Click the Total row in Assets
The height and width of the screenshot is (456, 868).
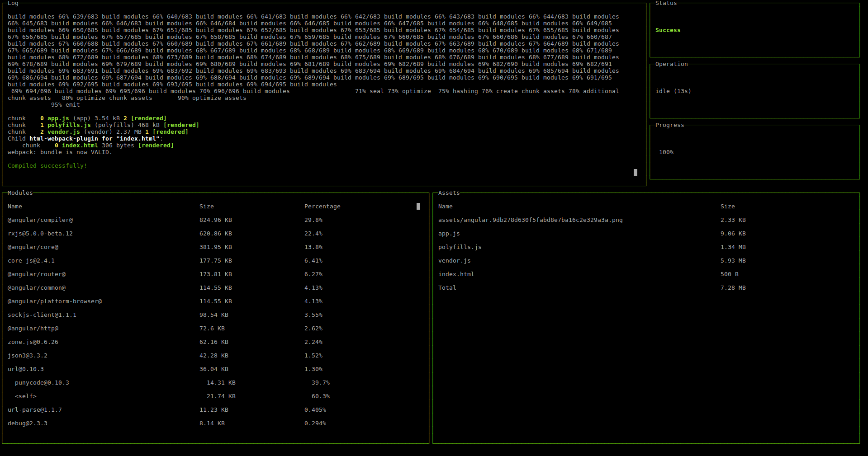coord(646,288)
